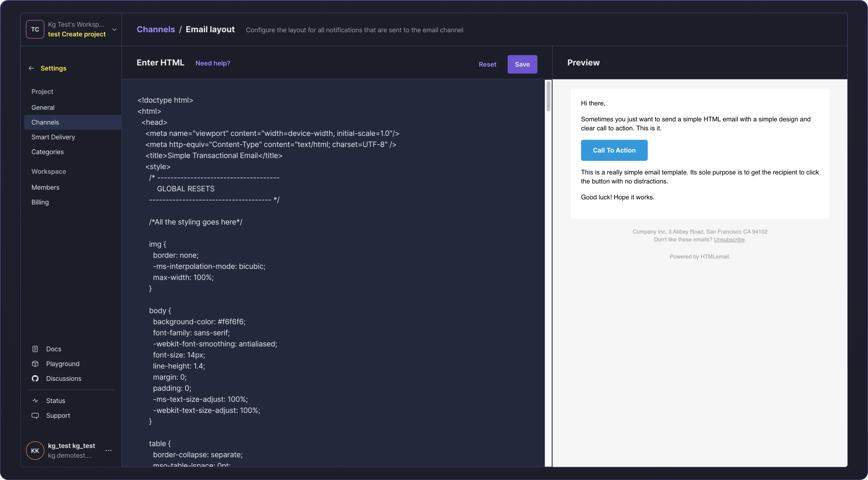This screenshot has height=480, width=868.
Task: Open the Status page link
Action: click(x=56, y=401)
